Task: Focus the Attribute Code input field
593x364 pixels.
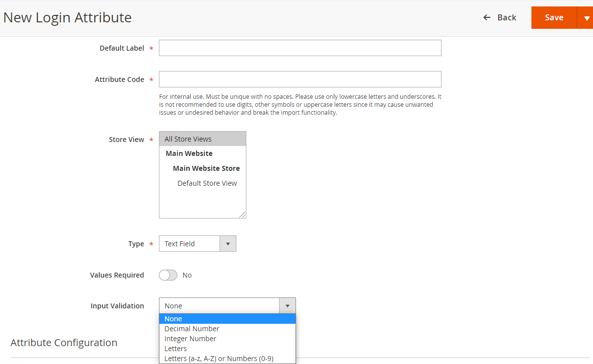Action: click(300, 79)
